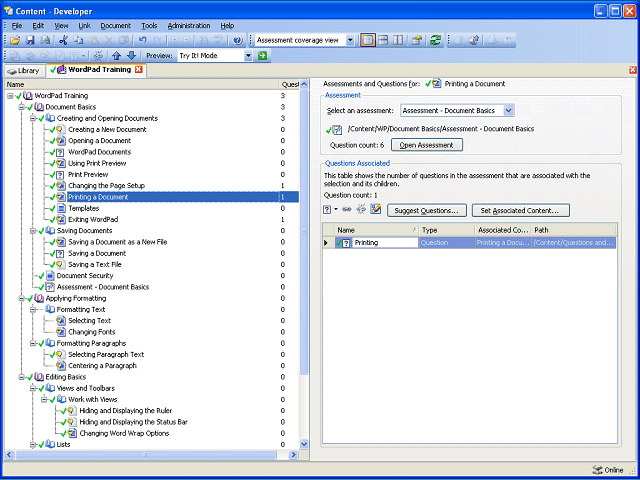The height and width of the screenshot is (480, 640).
Task: Select the vertical split layout icon
Action: tap(398, 40)
